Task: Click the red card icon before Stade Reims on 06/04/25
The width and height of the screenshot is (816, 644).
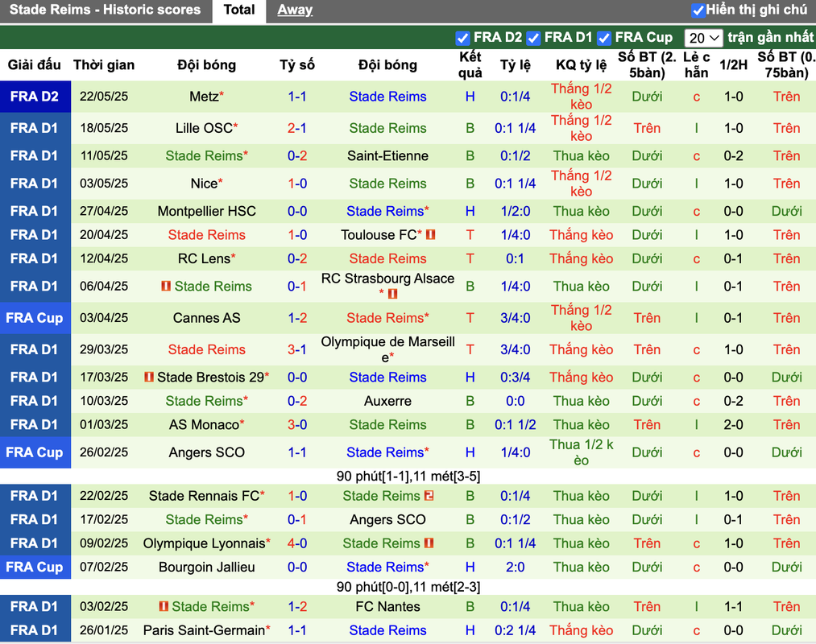Action: pyautogui.click(x=166, y=286)
